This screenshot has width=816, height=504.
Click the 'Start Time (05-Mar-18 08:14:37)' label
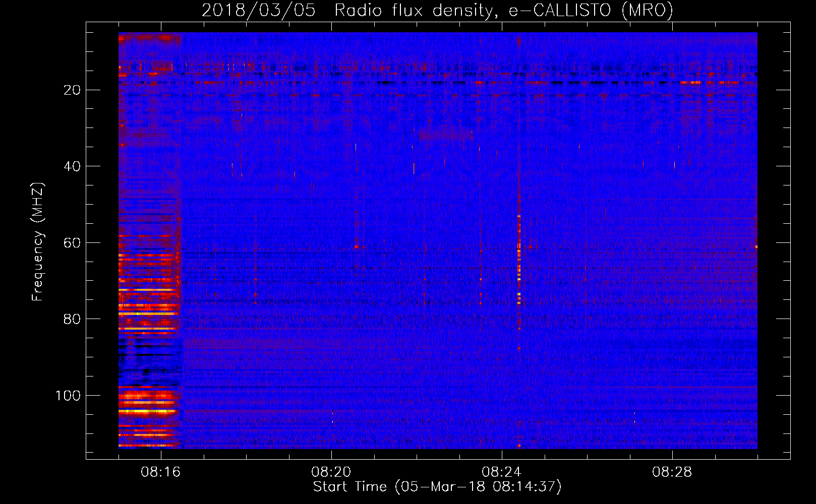pos(437,487)
